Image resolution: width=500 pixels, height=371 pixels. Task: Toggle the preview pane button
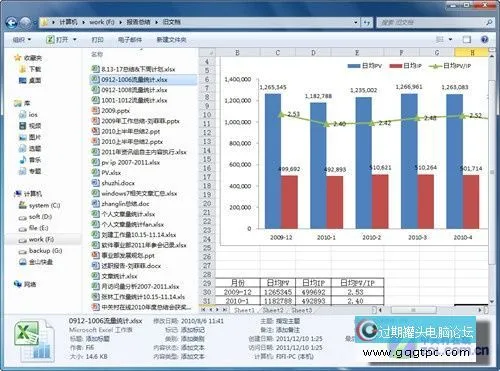[x=467, y=40]
